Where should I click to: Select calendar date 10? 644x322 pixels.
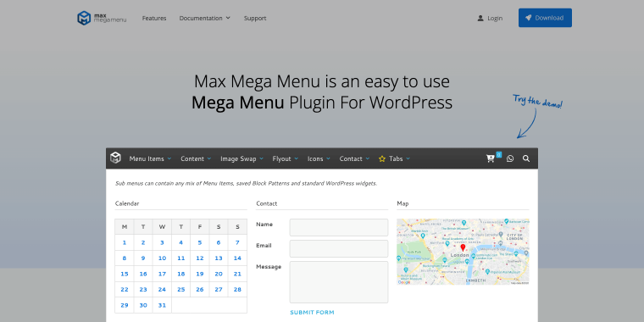tap(162, 258)
